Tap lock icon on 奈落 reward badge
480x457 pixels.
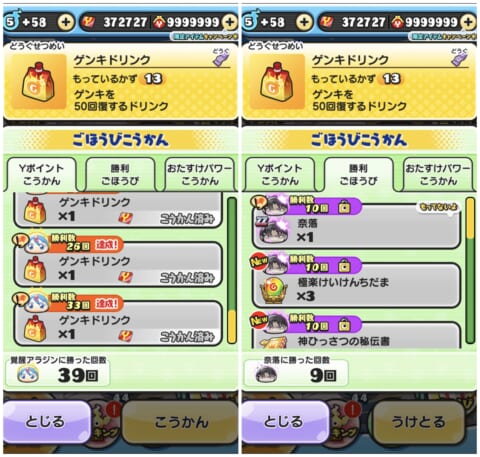coord(344,208)
